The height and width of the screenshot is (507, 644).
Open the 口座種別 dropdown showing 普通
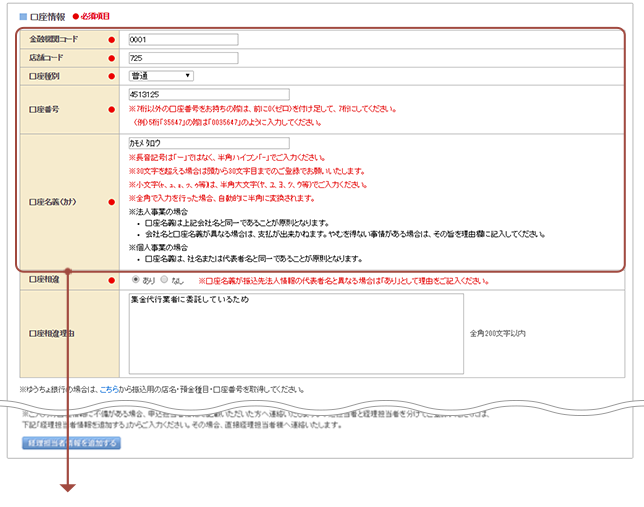161,76
